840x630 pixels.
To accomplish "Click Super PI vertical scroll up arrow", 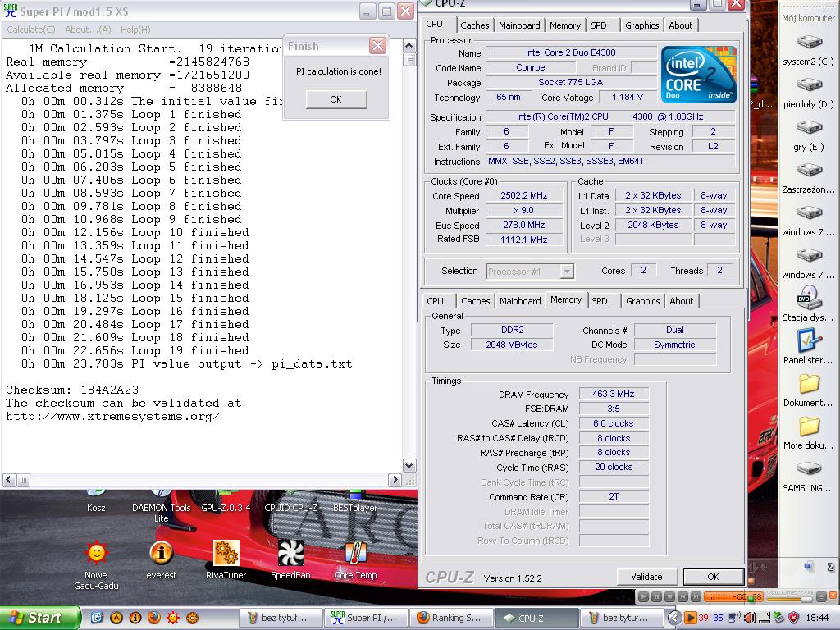I will pyautogui.click(x=409, y=46).
